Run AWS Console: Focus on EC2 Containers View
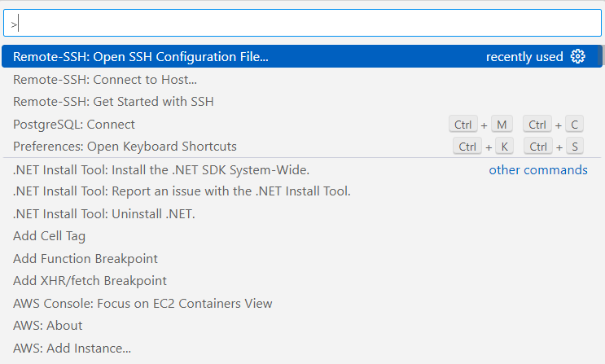 (302, 304)
